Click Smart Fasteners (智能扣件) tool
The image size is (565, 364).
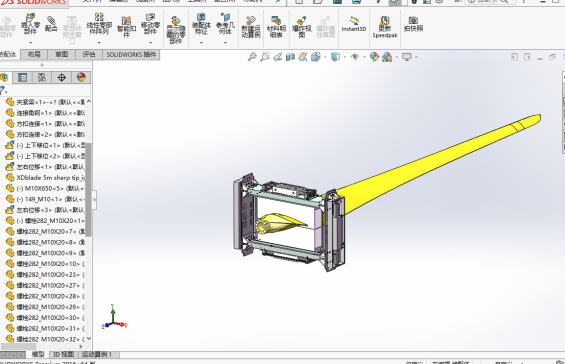point(126,26)
